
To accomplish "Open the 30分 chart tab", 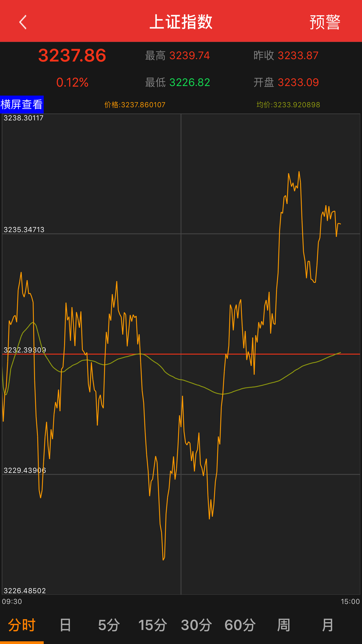I will coord(196,625).
